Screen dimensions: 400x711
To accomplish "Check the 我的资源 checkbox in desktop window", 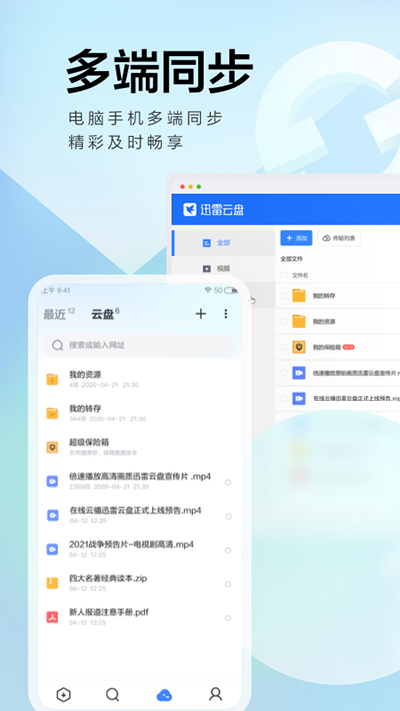I will 284,321.
